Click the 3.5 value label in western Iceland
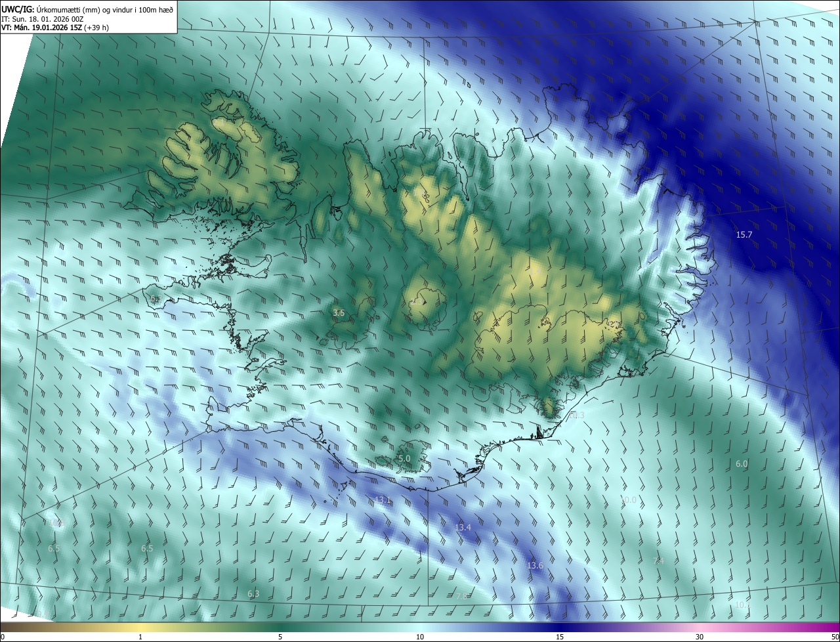 [x=339, y=313]
